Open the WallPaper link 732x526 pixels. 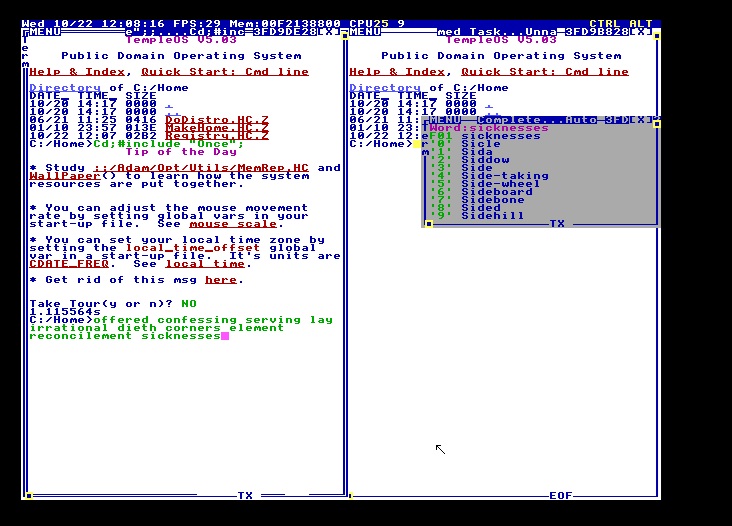click(65, 176)
